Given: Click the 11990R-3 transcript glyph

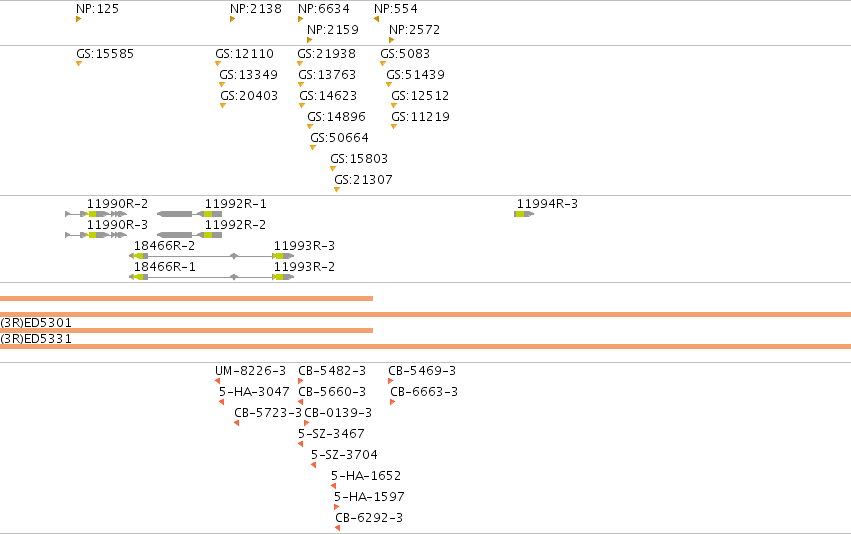Looking at the screenshot, I should [96, 235].
